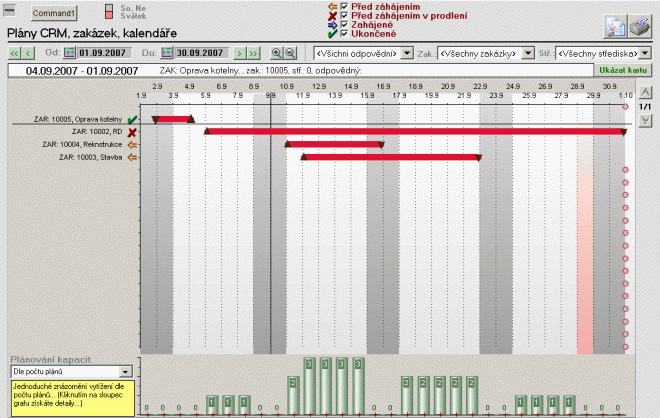
Task: Page down with the down-arrow button
Action: click(x=645, y=121)
